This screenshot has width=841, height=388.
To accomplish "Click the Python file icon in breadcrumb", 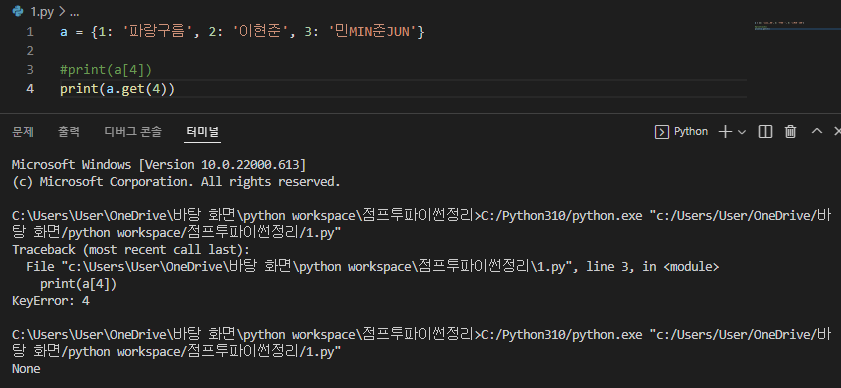I will click(18, 11).
